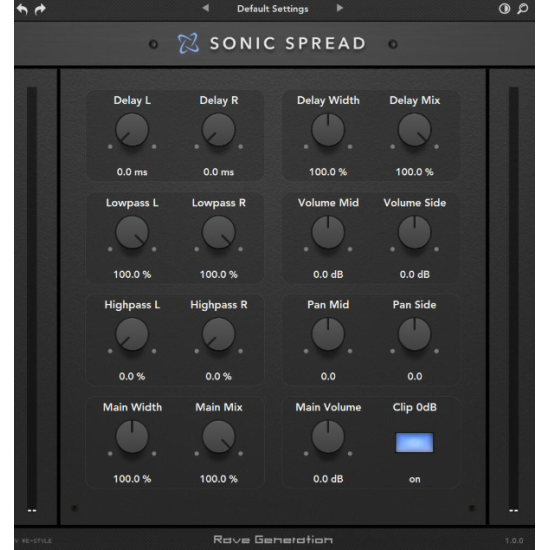Image resolution: width=550 pixels, height=550 pixels.
Task: Click the Sonic Spread logo icon
Action: point(188,43)
